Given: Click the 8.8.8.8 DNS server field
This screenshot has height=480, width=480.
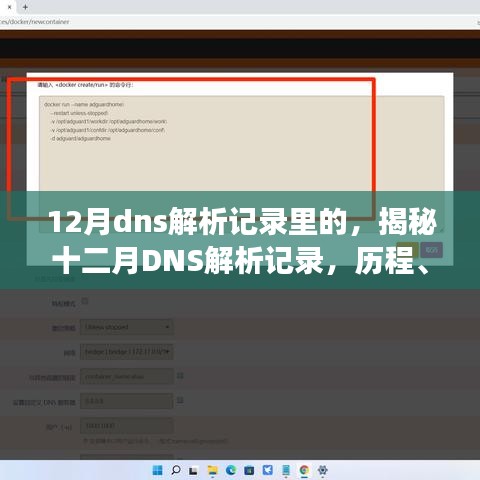Looking at the screenshot, I should 127,401.
